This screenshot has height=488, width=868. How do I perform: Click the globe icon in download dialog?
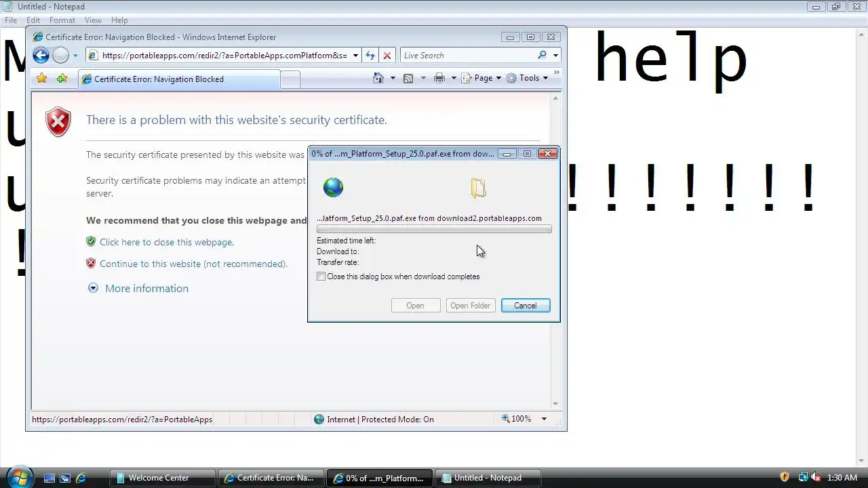point(333,187)
